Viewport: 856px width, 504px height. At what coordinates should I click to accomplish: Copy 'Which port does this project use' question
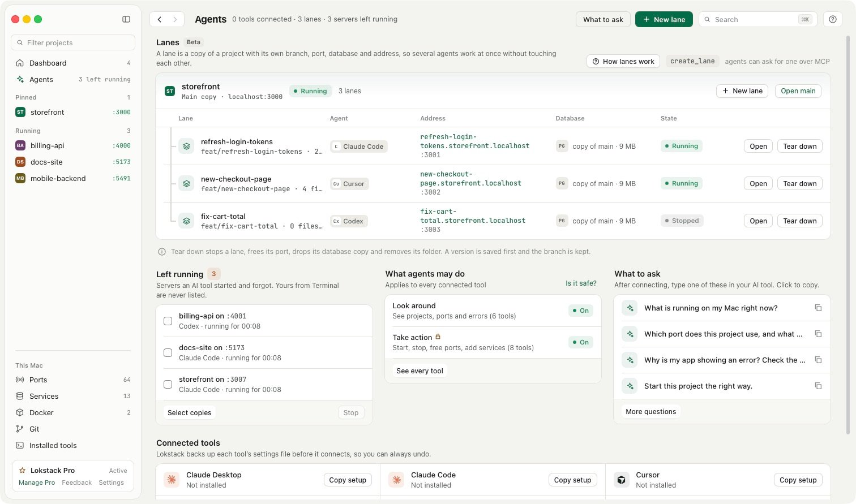coord(818,334)
